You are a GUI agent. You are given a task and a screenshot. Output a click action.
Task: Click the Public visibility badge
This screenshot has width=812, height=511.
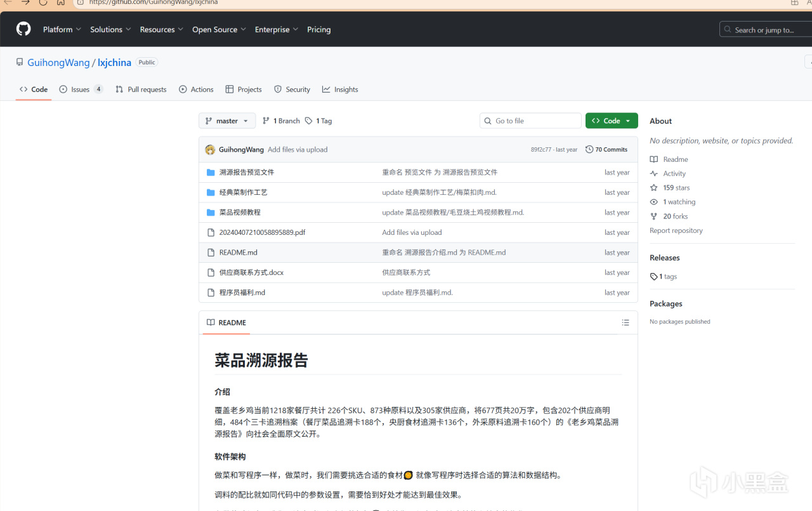click(x=147, y=62)
